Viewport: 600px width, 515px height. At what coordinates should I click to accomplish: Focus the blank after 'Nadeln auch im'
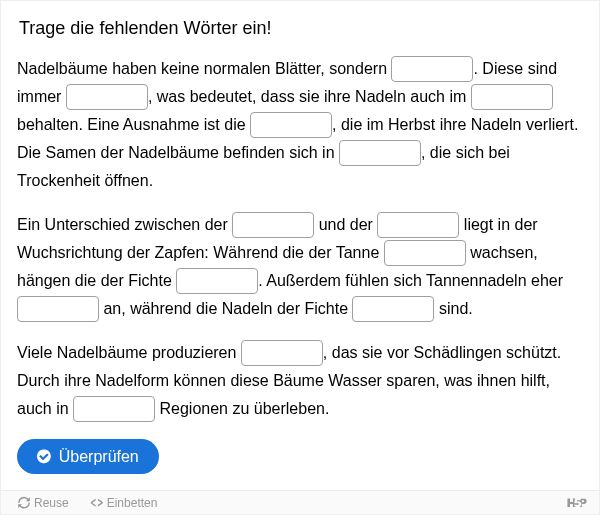point(512,97)
